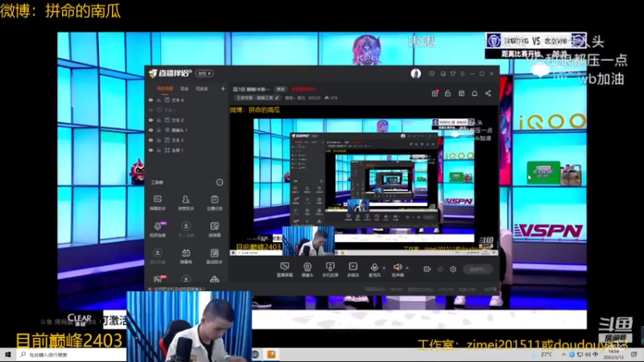The width and height of the screenshot is (644, 362).
Task: Open 弹幕秀 tool icon
Action: 186,256
